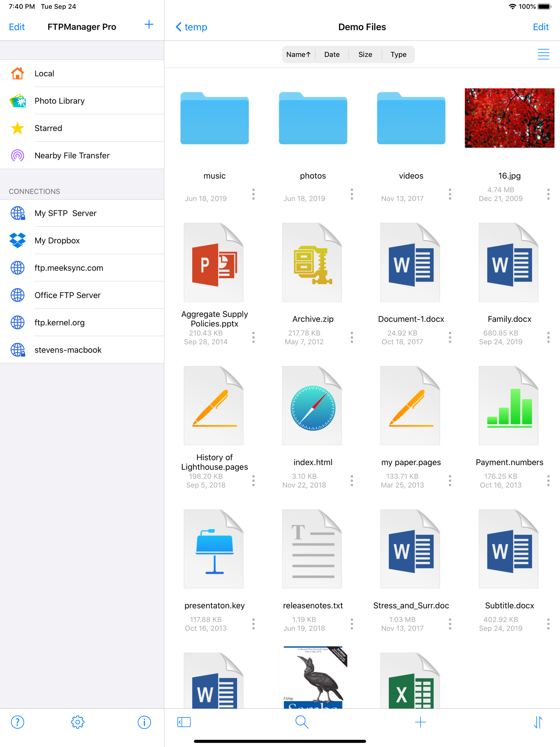Screen dimensions: 560x747
Task: Show options menu for music folder
Action: pyautogui.click(x=253, y=194)
